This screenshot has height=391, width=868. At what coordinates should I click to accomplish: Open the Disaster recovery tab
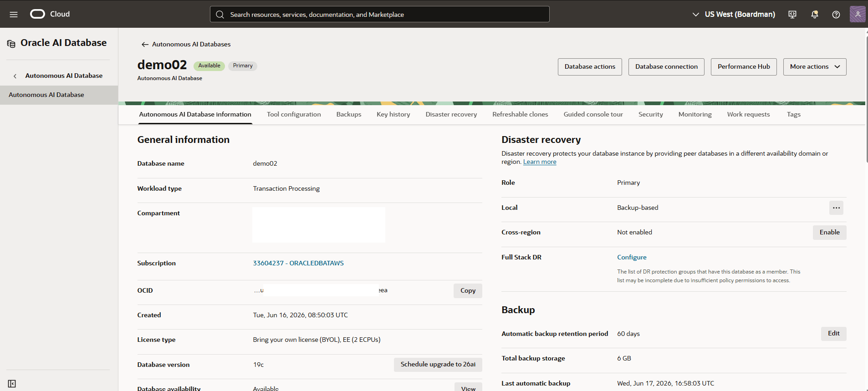click(x=451, y=115)
